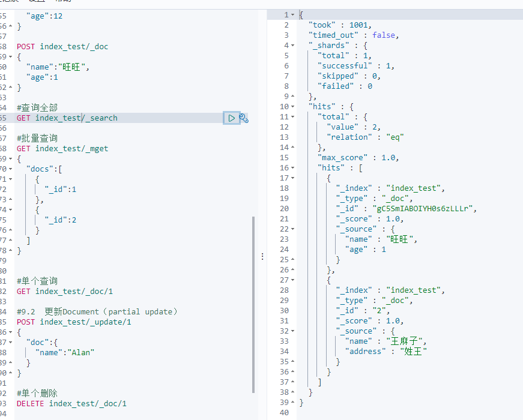
Task: Click fold arrow at response line 9
Action: (x=292, y=97)
